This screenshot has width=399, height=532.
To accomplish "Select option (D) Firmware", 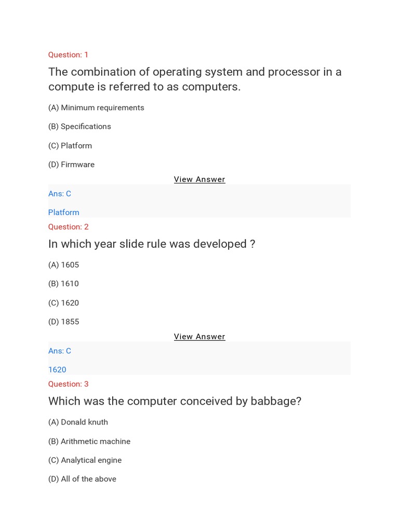I will (71, 164).
